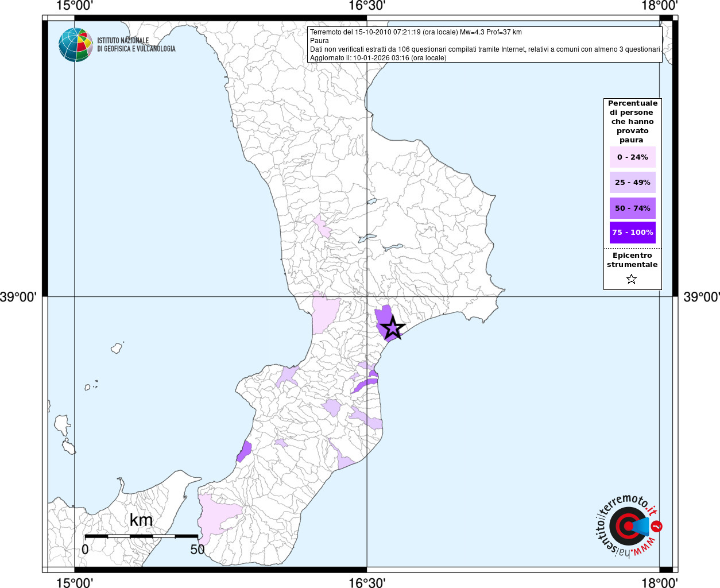Click the earthquake info line with Mw=4.3
Image resolution: width=720 pixels, height=588 pixels.
416,32
